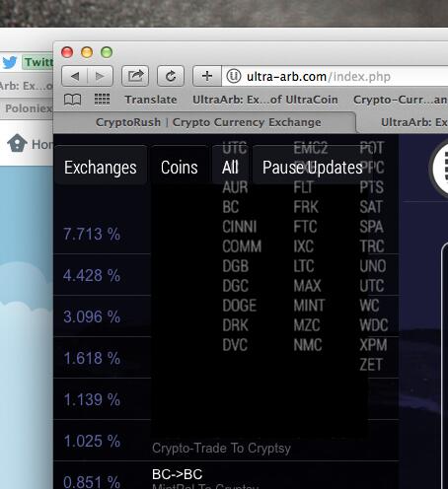The image size is (448, 489).
Task: Click the Safari back arrow button
Action: coord(75,76)
